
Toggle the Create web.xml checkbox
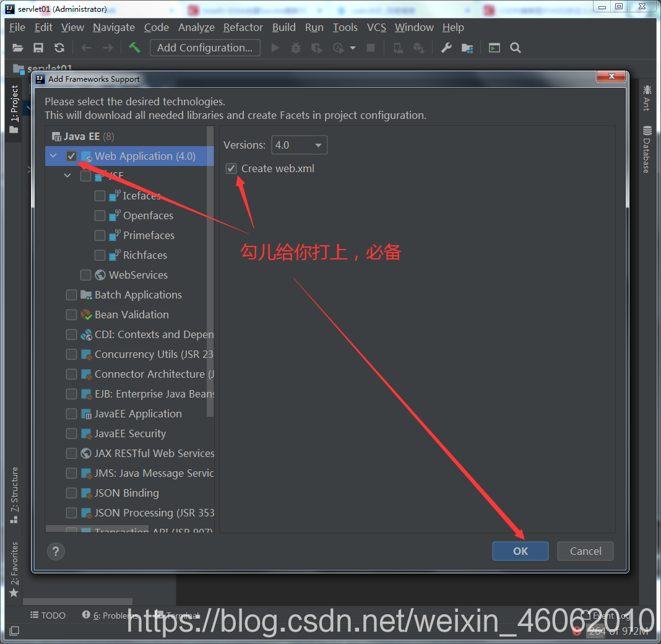[231, 168]
